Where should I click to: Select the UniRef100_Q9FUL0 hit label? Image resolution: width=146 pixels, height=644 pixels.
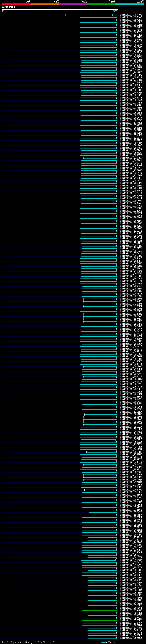point(131,22)
